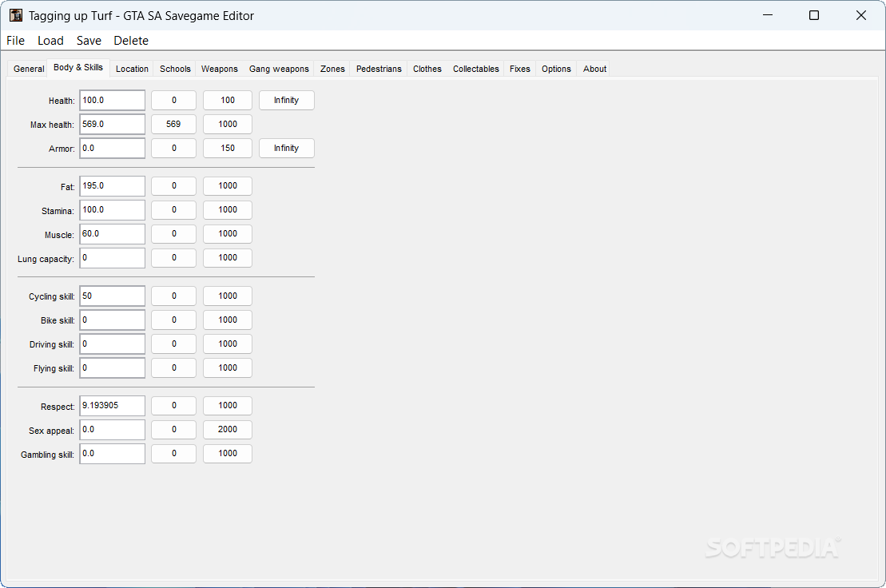Set Cycling skill to 0

click(173, 296)
